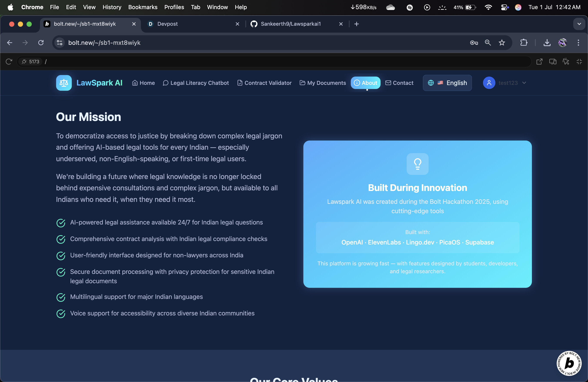Bookmark this page with star icon
588x382 pixels.
coord(502,43)
